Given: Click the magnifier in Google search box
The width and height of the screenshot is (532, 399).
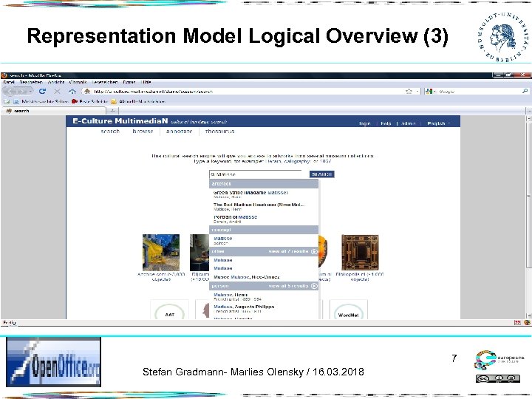Looking at the screenshot, I should click(x=525, y=91).
